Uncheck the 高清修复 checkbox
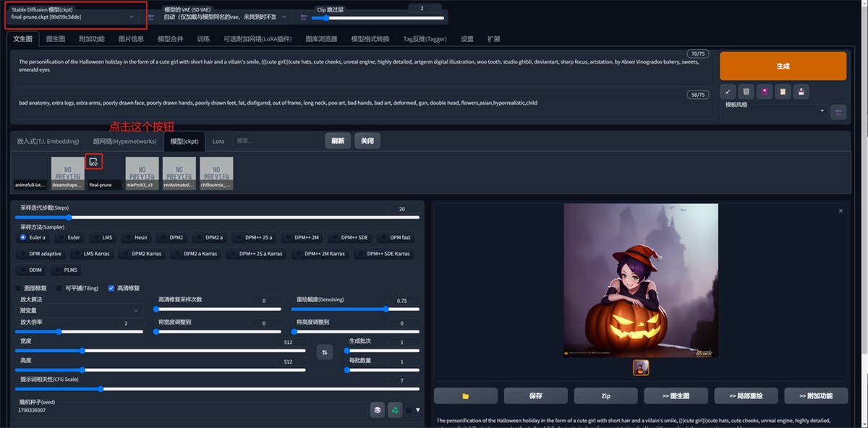 [111, 288]
